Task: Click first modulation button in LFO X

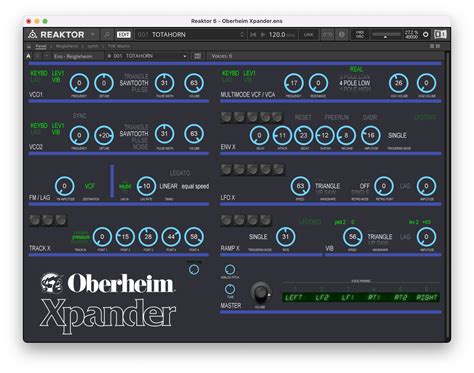Action: [x=226, y=169]
